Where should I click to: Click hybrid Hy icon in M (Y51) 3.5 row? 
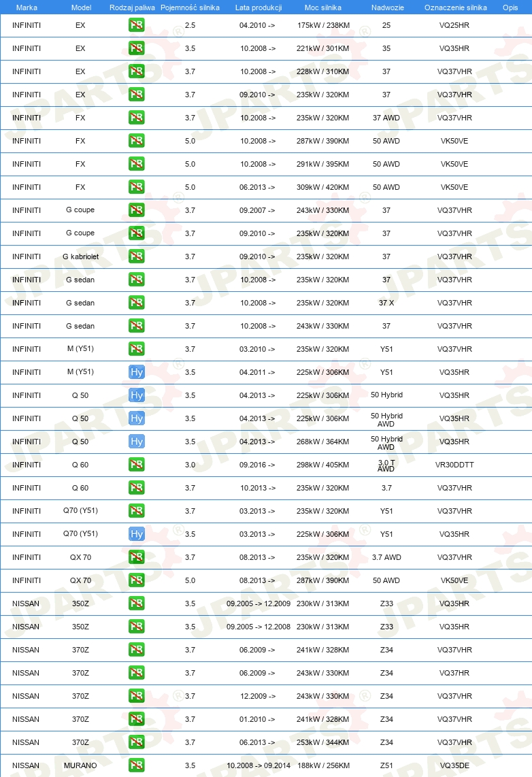136,372
